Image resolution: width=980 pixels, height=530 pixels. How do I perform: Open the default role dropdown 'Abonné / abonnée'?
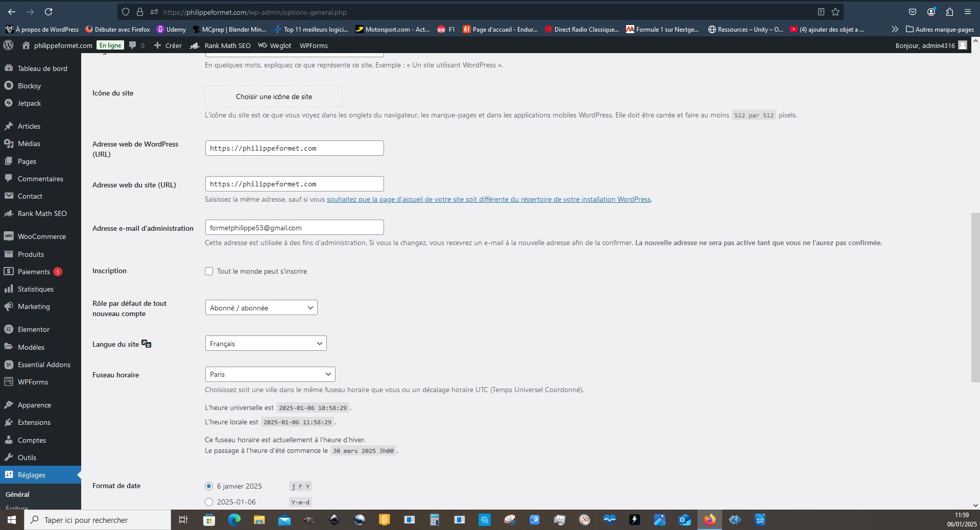point(261,308)
